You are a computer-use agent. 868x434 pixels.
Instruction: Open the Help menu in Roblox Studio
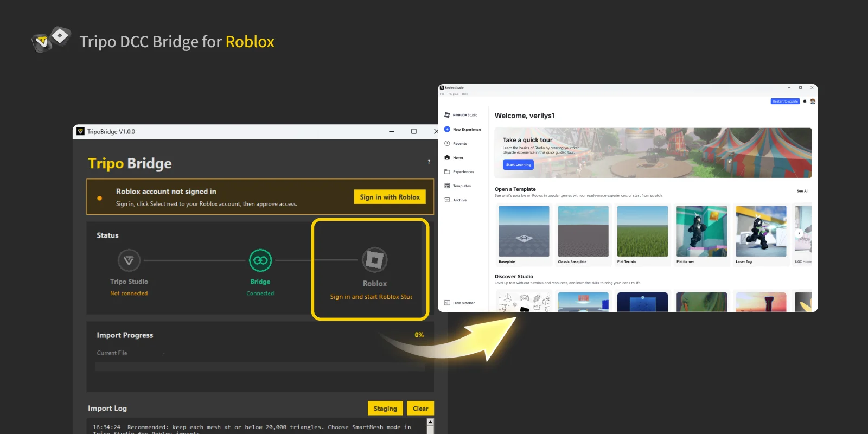click(x=465, y=94)
